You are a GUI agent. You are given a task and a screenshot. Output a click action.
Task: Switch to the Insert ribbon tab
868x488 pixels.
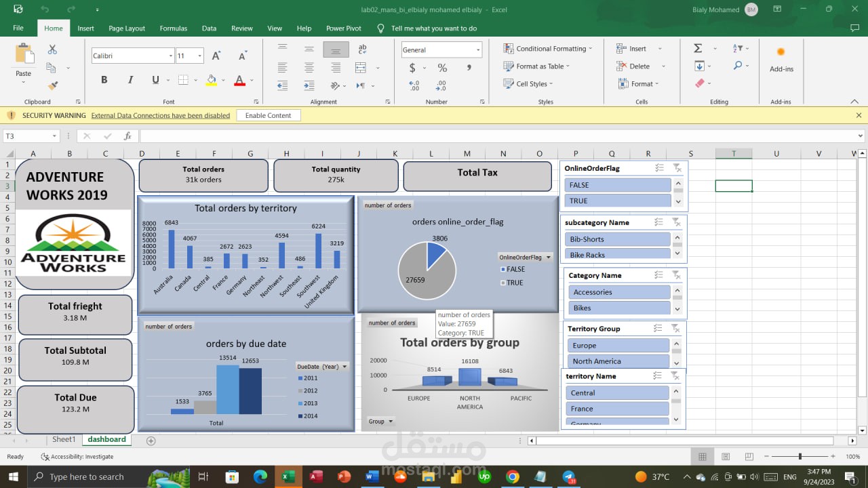[85, 28]
